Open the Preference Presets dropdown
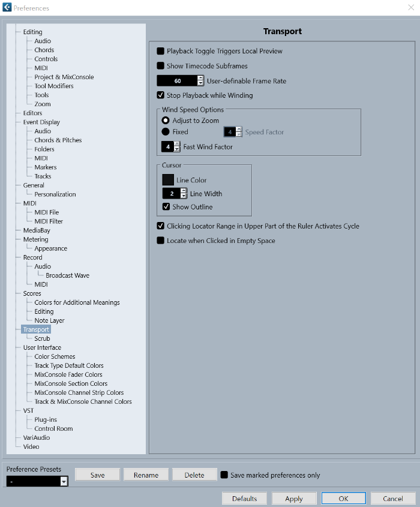420x507 pixels. tap(64, 481)
